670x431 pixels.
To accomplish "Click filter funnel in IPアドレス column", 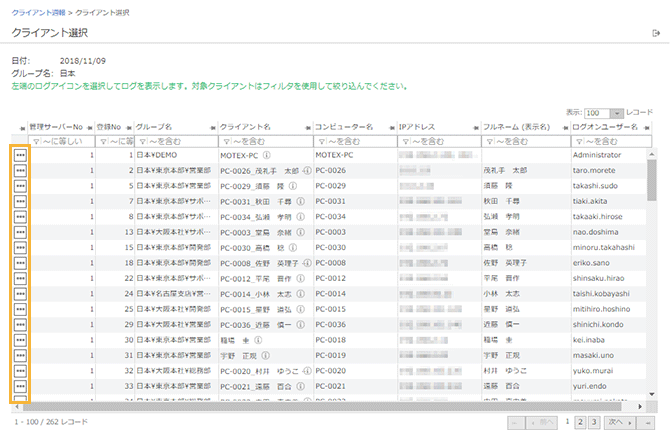I will point(405,142).
